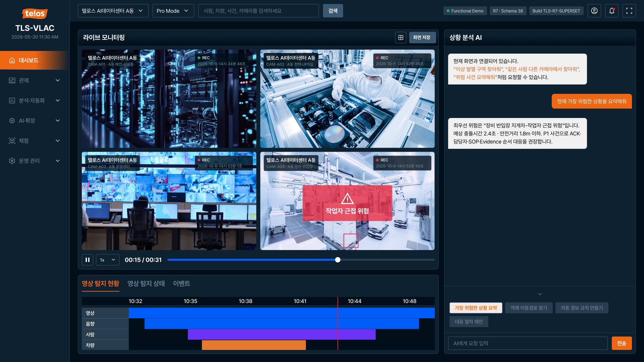Open the user profile icon
Screen dimensions: 644x362
[x=594, y=11]
